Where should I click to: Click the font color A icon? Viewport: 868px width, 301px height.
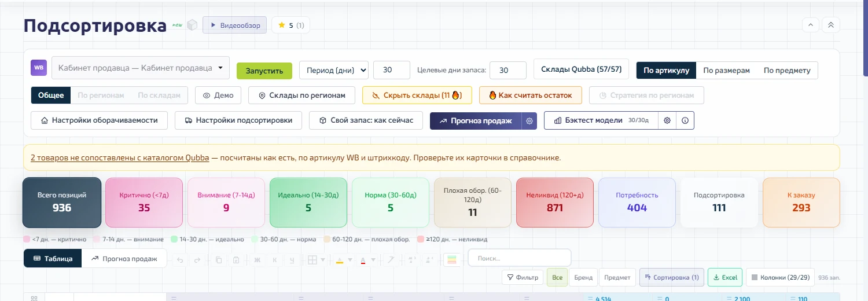(x=363, y=260)
